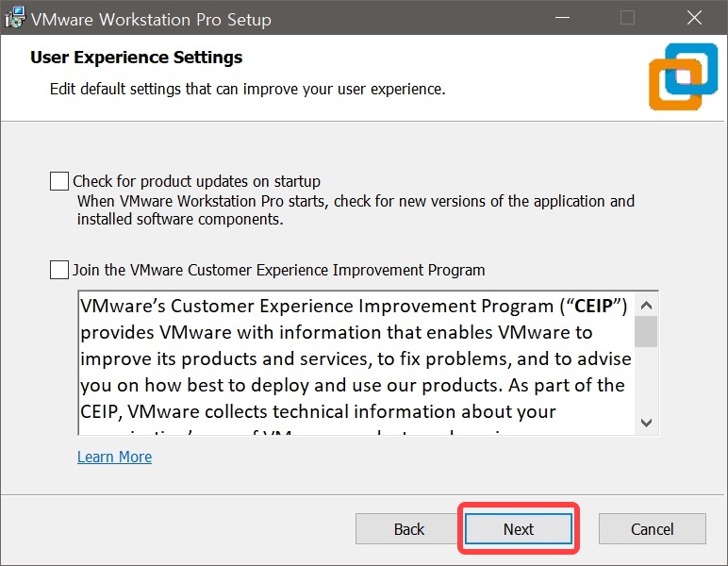Continue setup with the Next button
Image resolution: width=728 pixels, height=566 pixels.
[519, 529]
